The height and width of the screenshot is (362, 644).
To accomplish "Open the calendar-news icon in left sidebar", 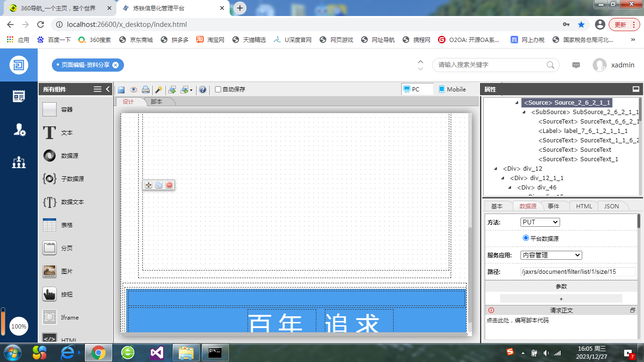I will pyautogui.click(x=19, y=96).
